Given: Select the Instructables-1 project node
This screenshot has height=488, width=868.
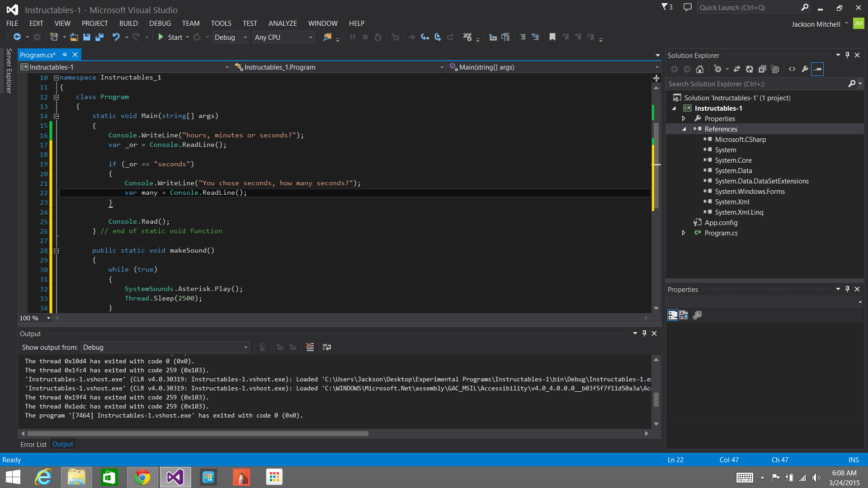Looking at the screenshot, I should tap(718, 108).
